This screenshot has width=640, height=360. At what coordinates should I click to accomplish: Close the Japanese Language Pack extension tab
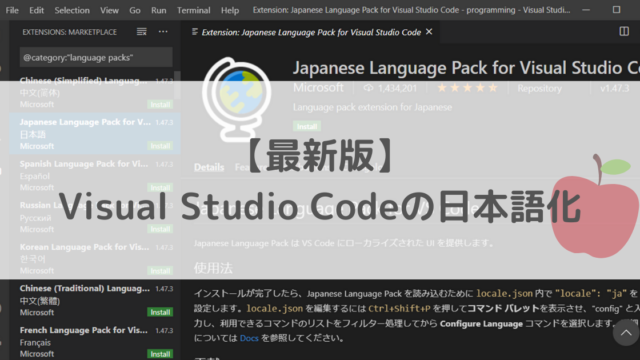coord(429,32)
